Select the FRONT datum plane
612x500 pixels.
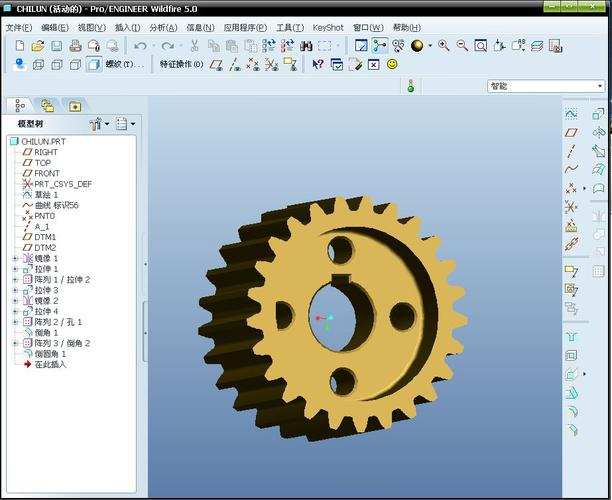pyautogui.click(x=47, y=173)
